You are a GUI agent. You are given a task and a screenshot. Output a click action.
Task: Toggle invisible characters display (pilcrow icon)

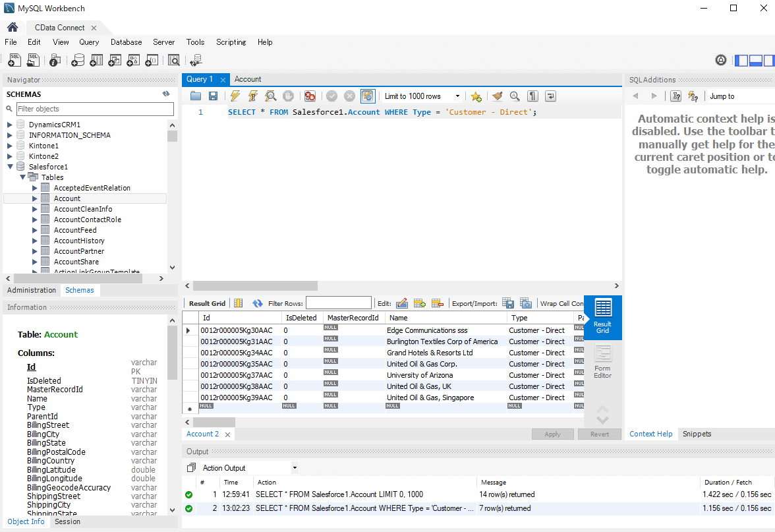(533, 96)
